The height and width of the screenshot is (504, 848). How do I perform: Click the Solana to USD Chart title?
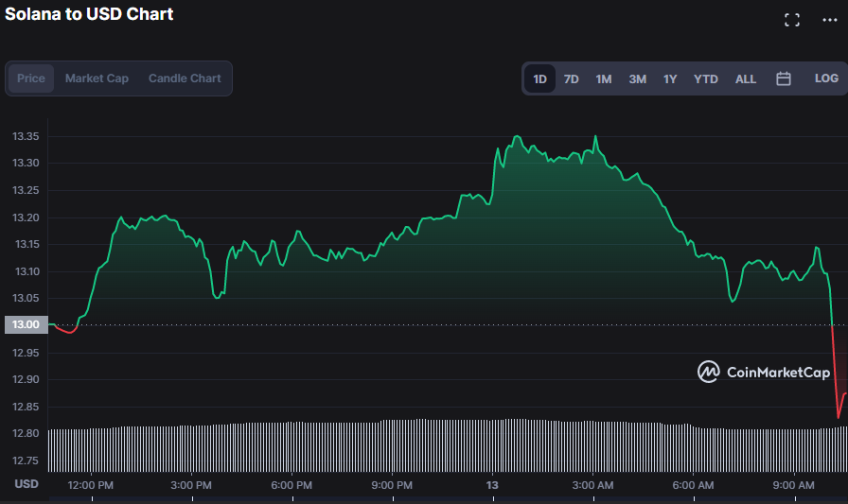pyautogui.click(x=89, y=14)
